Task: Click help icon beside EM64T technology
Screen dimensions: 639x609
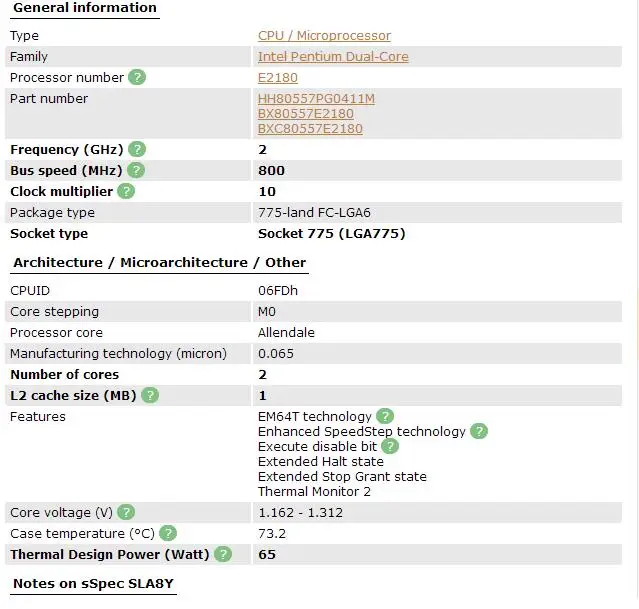Action: click(x=385, y=416)
